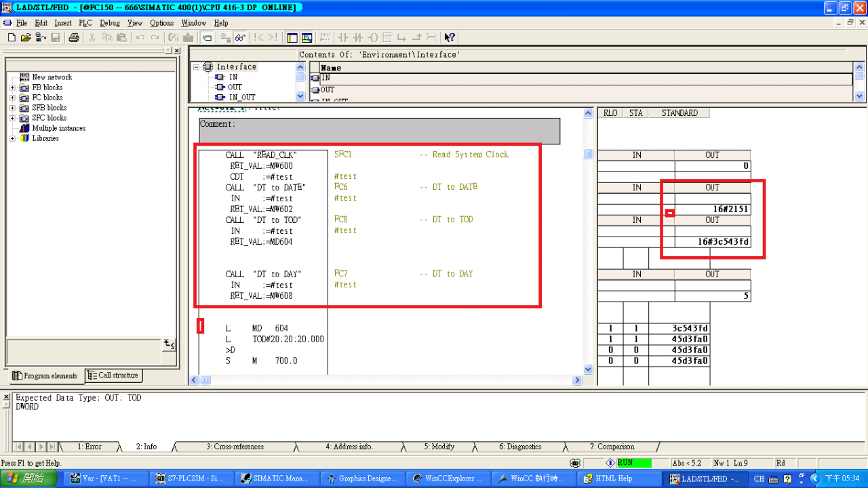The height and width of the screenshot is (488, 868).
Task: Insert a normally closed contact icon
Action: (358, 37)
